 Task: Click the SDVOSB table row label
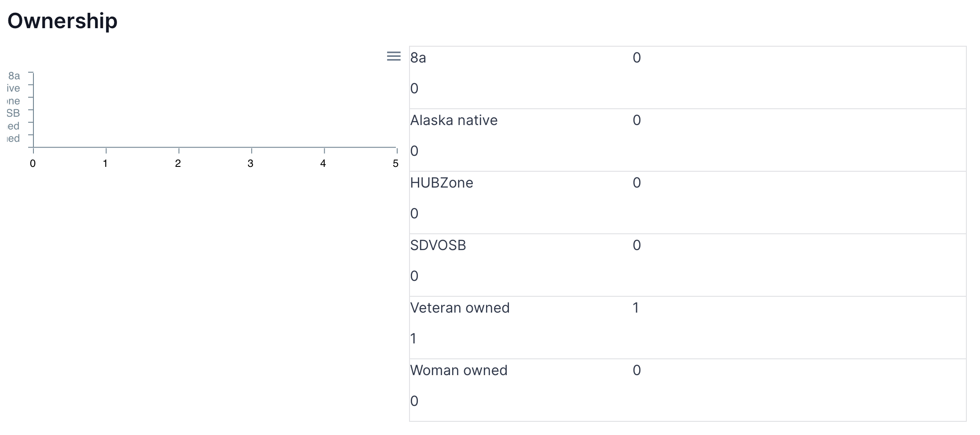(438, 245)
